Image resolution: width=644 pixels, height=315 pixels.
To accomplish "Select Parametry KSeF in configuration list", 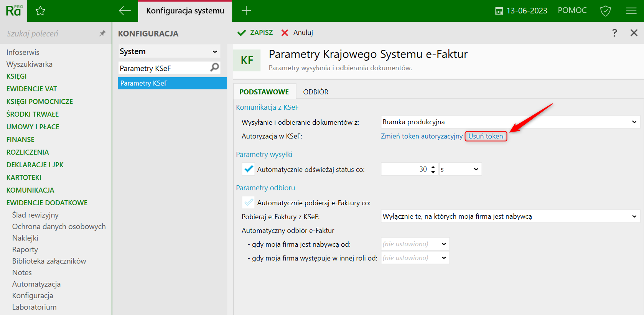I will (172, 83).
